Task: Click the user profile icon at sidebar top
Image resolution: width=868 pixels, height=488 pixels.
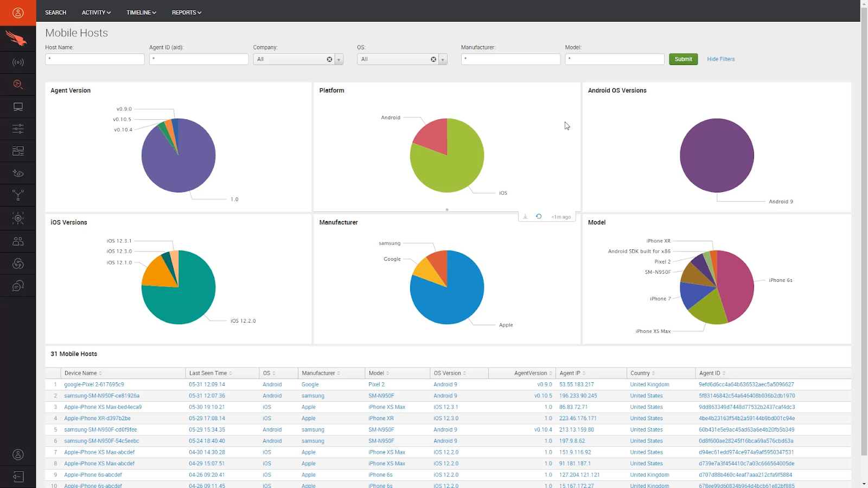Action: (x=18, y=12)
